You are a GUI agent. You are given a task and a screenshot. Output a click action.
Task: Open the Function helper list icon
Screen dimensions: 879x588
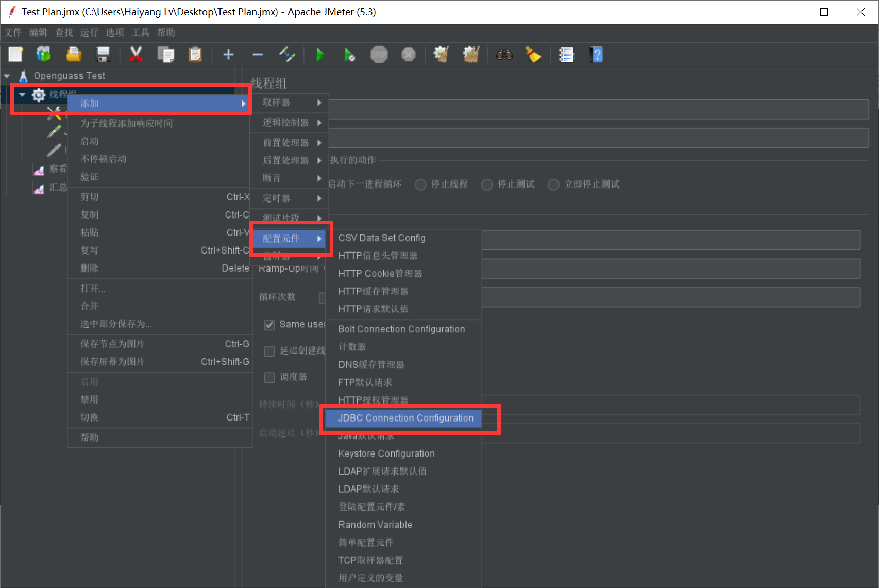click(x=566, y=54)
